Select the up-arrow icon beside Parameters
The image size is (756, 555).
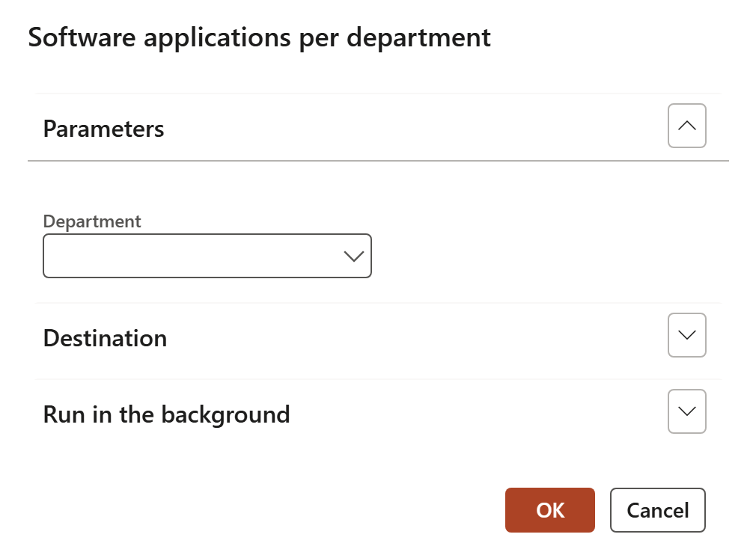click(x=686, y=126)
